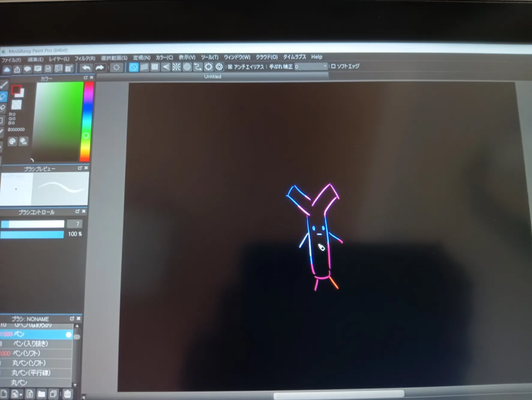532x400 pixels.
Task: Open the ツール(T) menu
Action: [209, 57]
